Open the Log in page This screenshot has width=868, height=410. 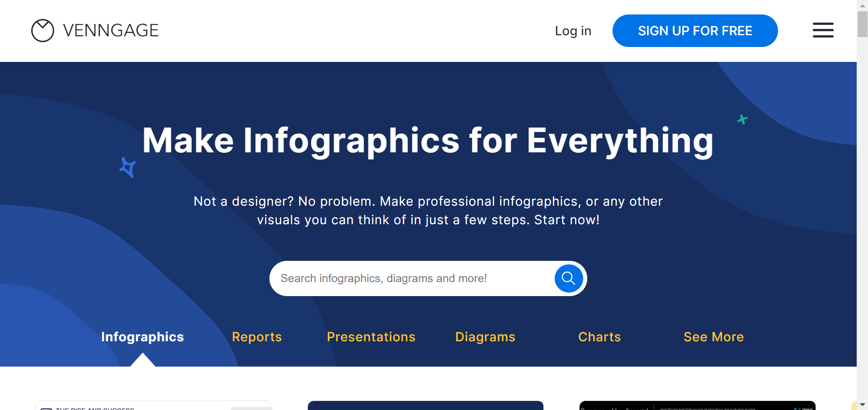click(x=573, y=31)
